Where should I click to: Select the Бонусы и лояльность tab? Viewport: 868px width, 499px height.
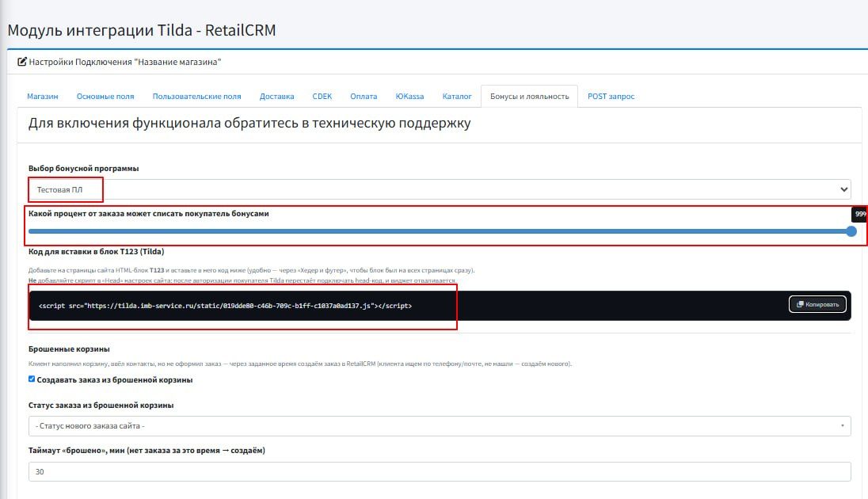(529, 97)
